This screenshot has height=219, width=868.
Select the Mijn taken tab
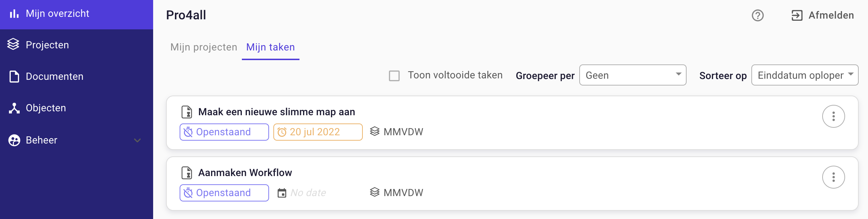[x=270, y=47]
